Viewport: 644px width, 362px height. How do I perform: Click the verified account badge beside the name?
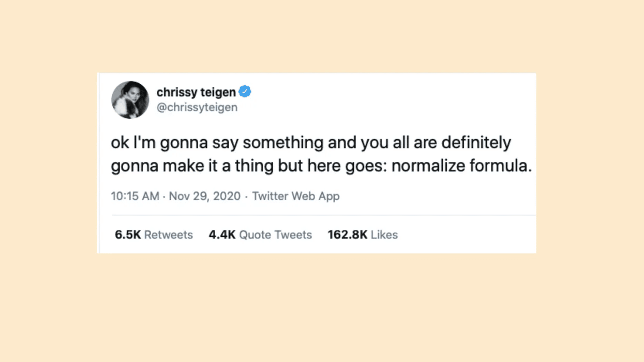245,91
